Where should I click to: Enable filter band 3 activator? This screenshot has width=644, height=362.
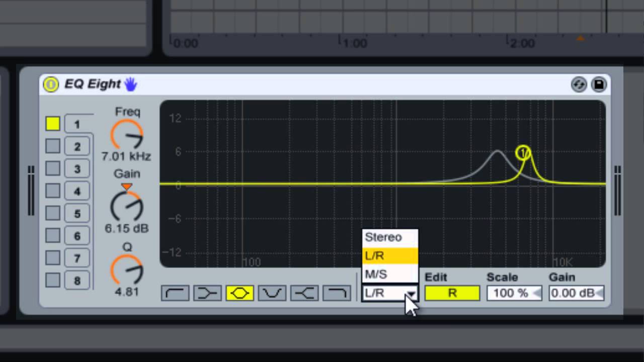[x=53, y=168]
